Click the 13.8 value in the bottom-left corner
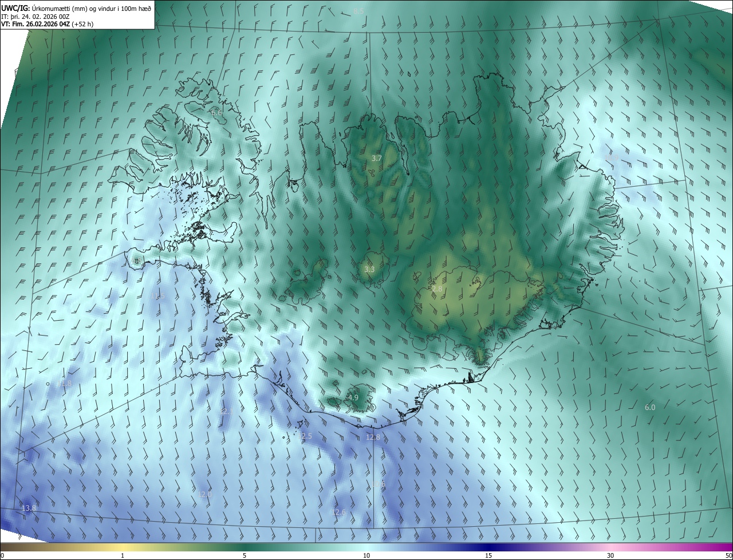 (29, 508)
